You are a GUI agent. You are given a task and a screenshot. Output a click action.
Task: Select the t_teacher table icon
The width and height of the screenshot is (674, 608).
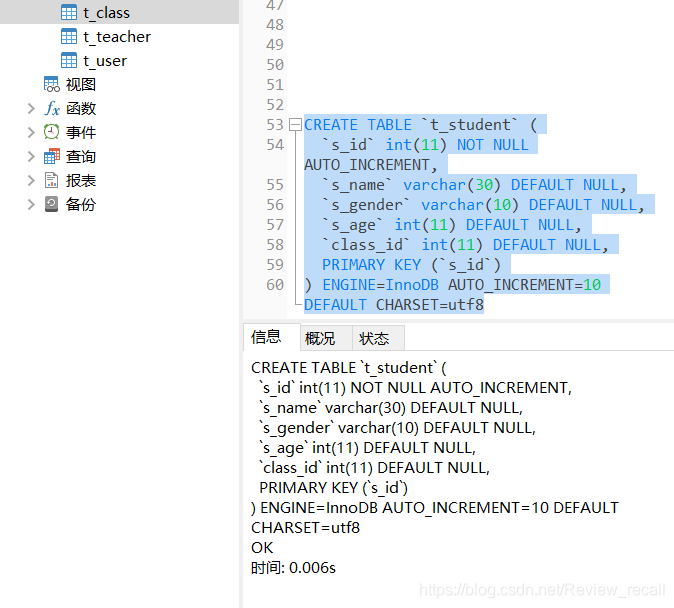(x=69, y=37)
